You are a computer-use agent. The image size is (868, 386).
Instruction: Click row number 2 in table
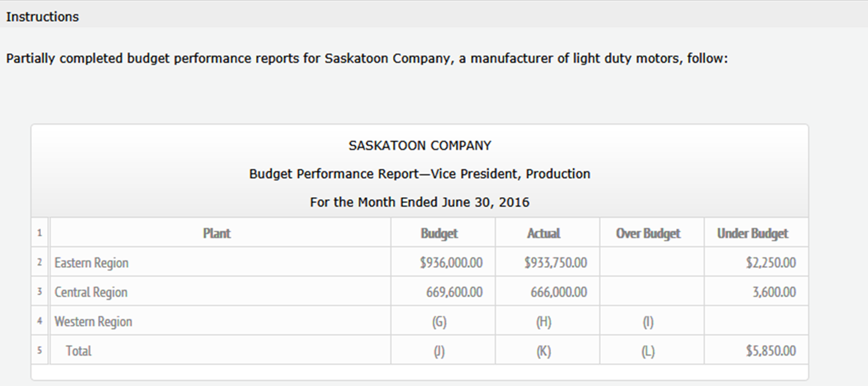(x=39, y=262)
